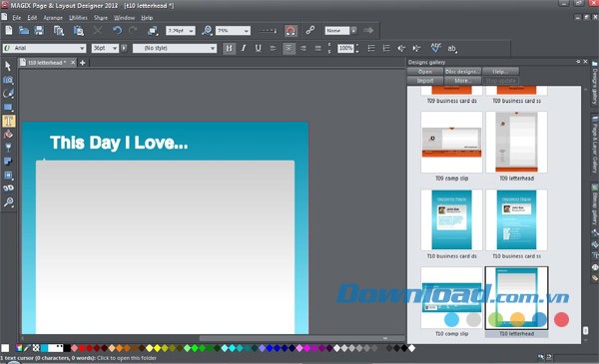Click the Undo arrow icon
Screen dimensions: 599x364
pyautogui.click(x=117, y=30)
